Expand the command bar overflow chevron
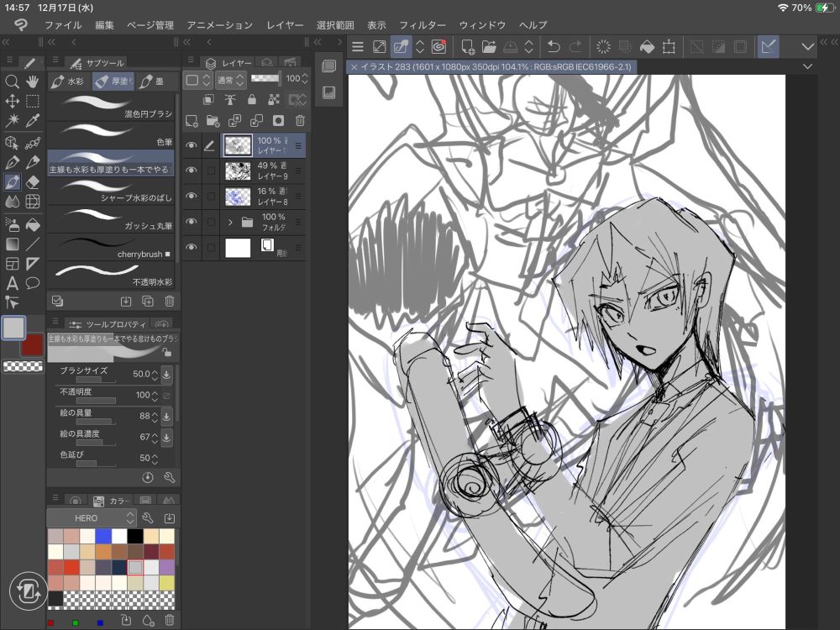The height and width of the screenshot is (630, 840). pos(807,47)
